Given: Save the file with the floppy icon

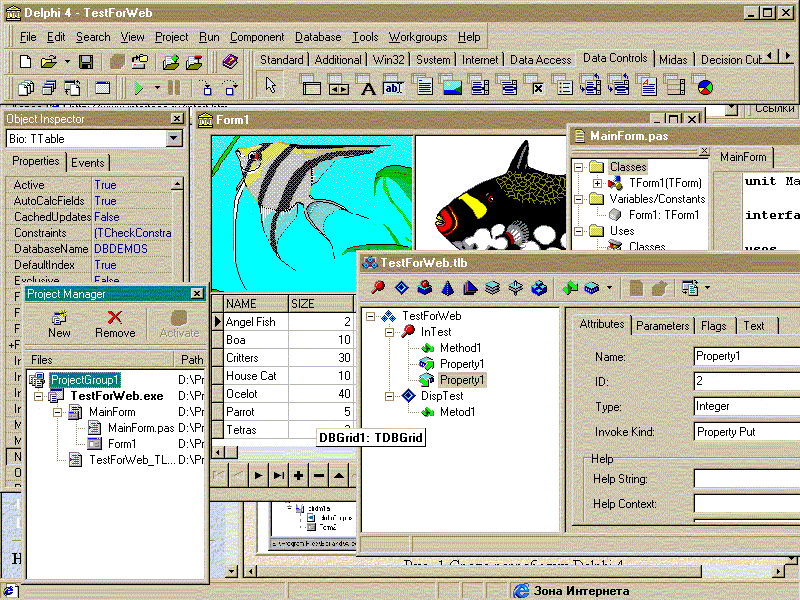Looking at the screenshot, I should 86,62.
